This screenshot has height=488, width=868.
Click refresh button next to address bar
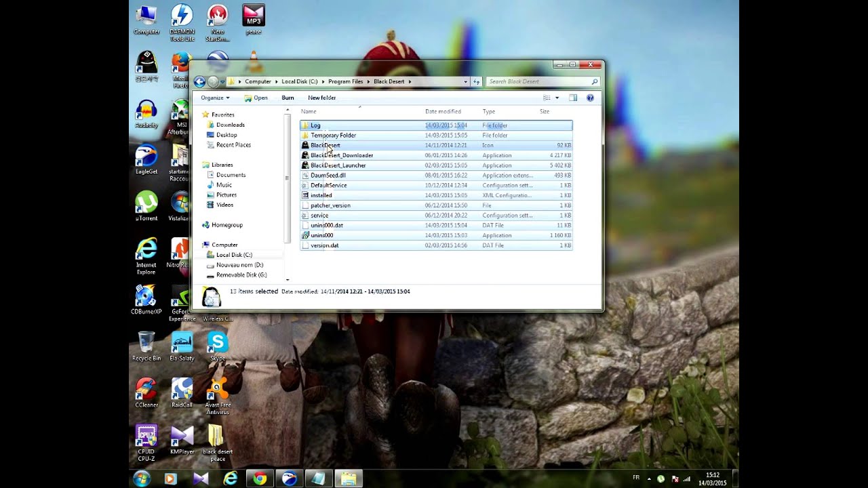476,81
